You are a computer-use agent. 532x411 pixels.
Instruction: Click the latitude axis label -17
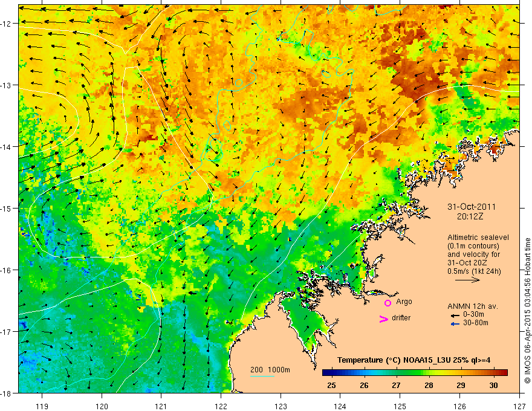[6, 332]
